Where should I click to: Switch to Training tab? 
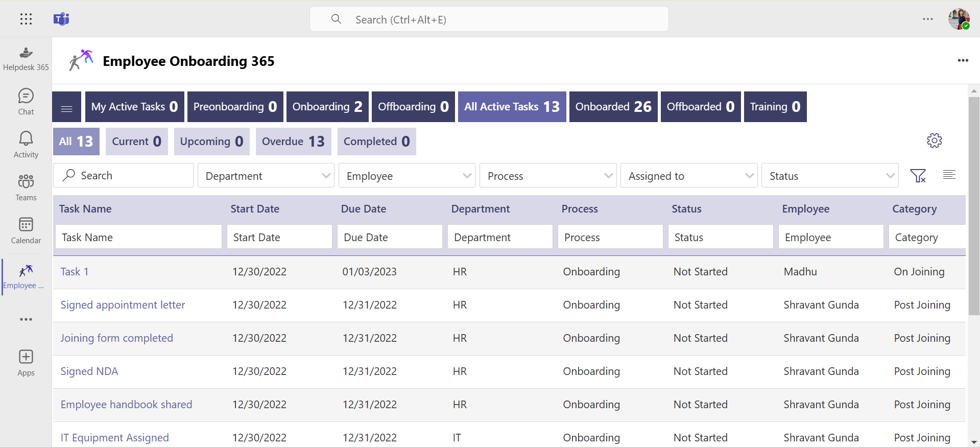775,107
